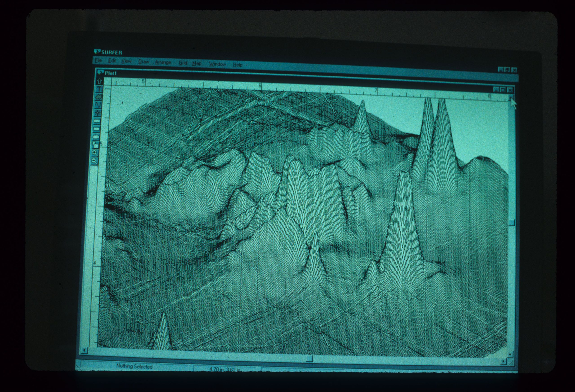Click the Plot1 window title text
The image size is (575, 392).
111,73
